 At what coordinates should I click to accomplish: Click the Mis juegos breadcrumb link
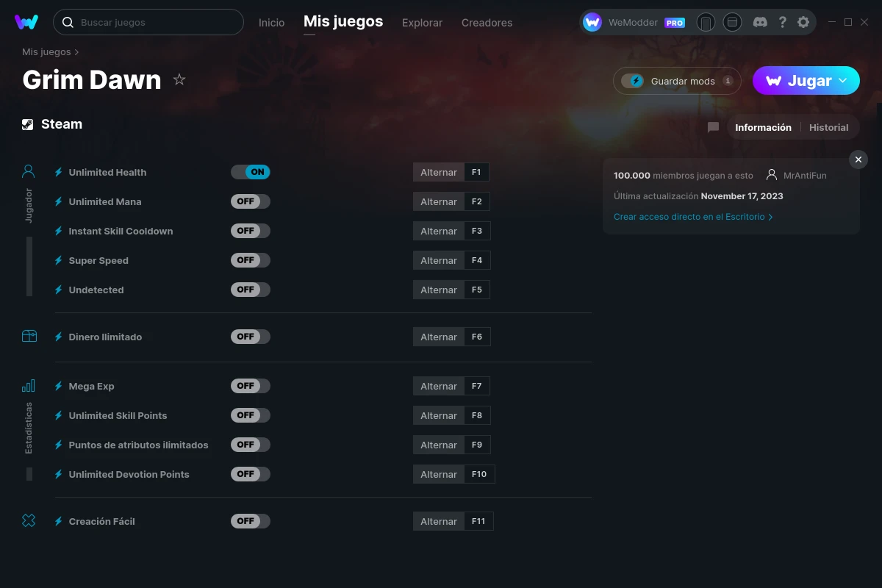pyautogui.click(x=46, y=52)
